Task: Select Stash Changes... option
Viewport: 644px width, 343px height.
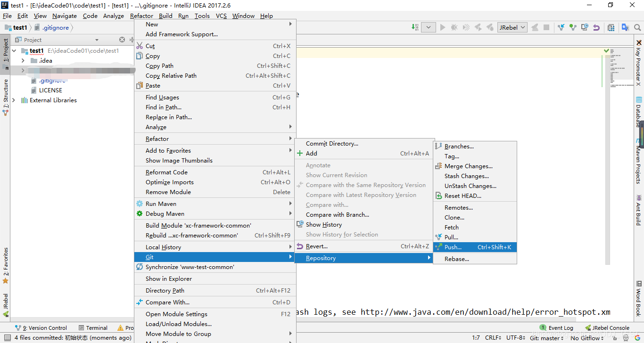Action: point(475,176)
